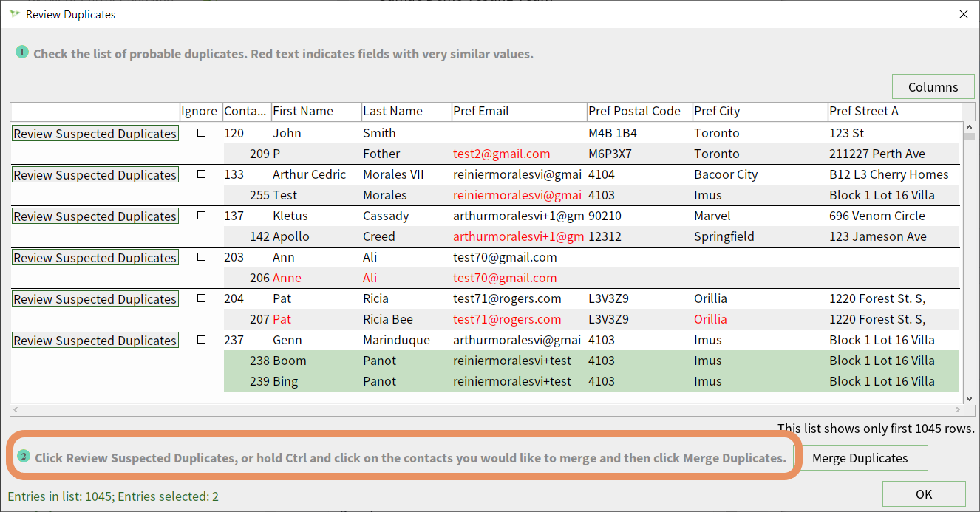
Task: Click the horizontal scrollbar right arrow
Action: coord(959,409)
